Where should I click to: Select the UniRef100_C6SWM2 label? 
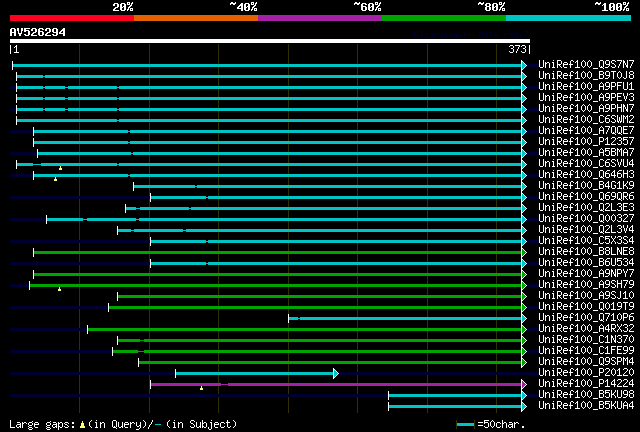586,119
